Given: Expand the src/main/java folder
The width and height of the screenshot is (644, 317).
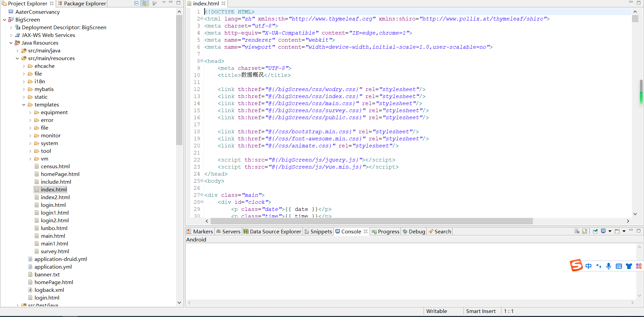Looking at the screenshot, I should point(17,51).
